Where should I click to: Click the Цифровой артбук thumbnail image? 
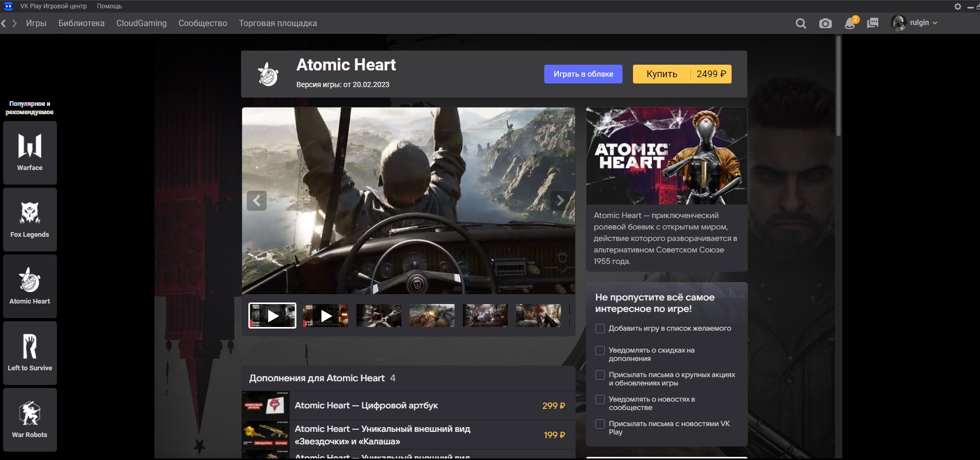[266, 406]
